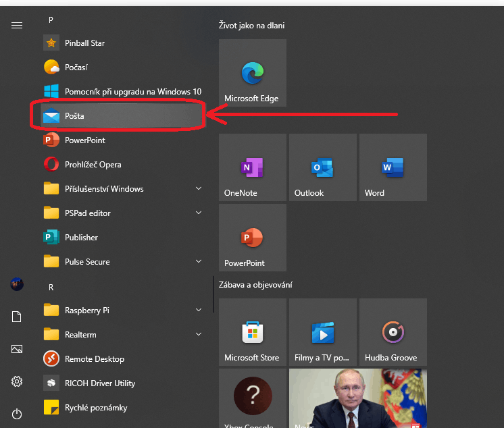Expand PSPad editor folder chevron
This screenshot has width=504, height=428.
(x=199, y=213)
